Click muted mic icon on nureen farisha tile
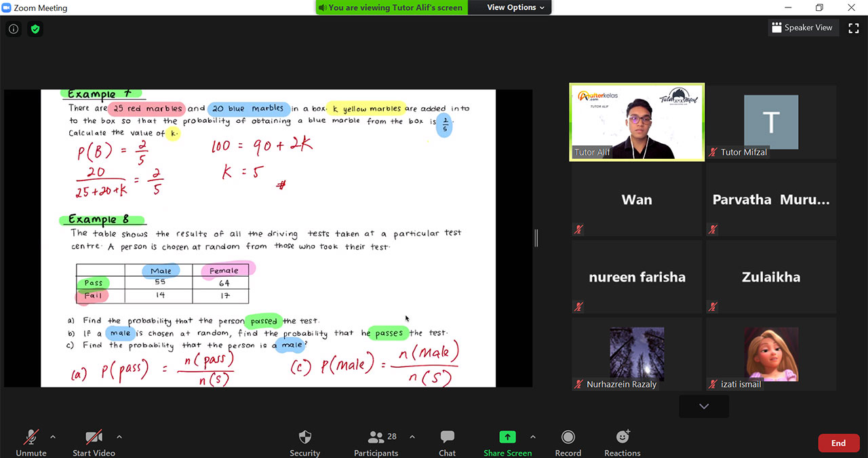 578,307
